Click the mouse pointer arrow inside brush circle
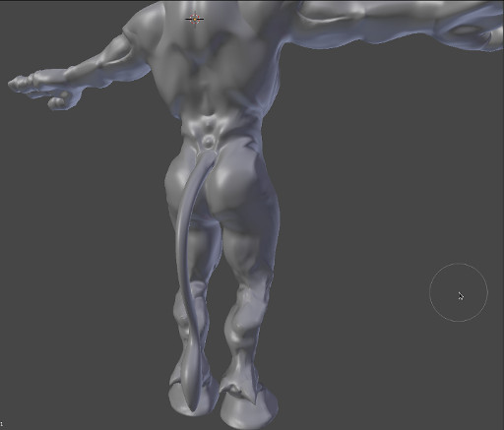This screenshot has height=430, width=504. 461,296
